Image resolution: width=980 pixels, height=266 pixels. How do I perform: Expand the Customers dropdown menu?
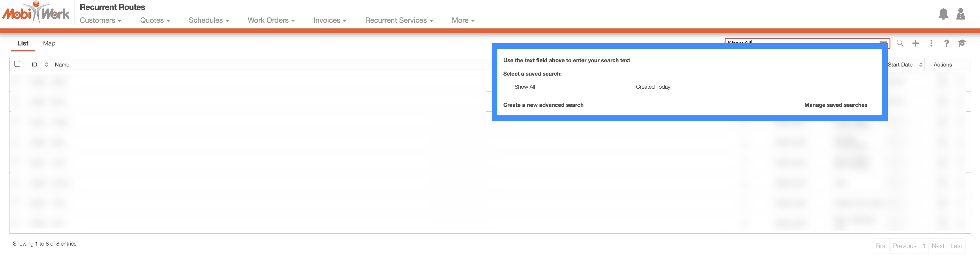point(100,20)
